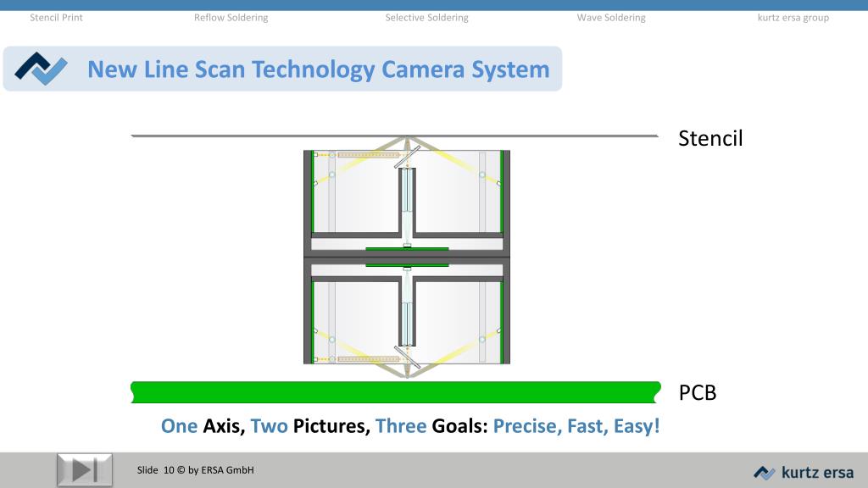The width and height of the screenshot is (868, 488).
Task: Click the words 'Two Pictures,'
Action: tap(310, 426)
